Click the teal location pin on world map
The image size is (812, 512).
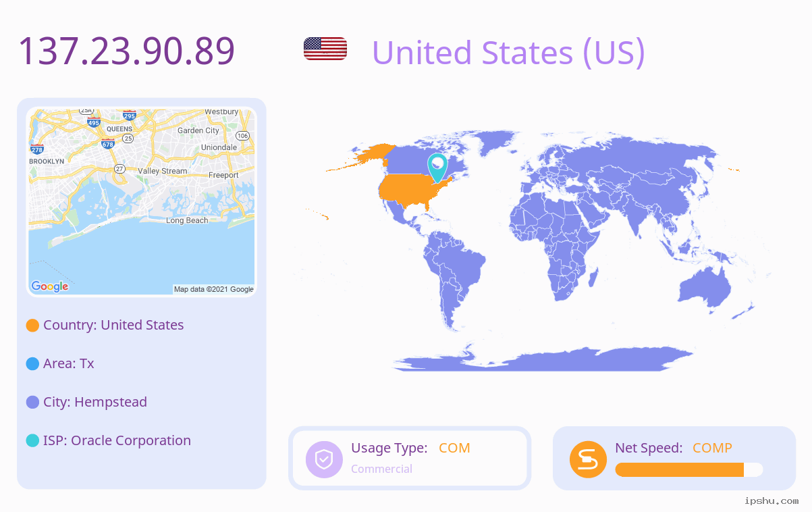pyautogui.click(x=437, y=168)
